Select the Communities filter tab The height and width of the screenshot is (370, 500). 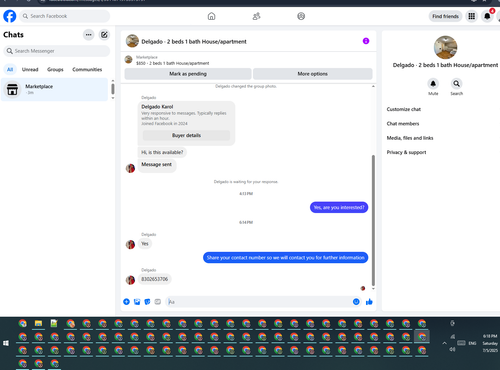tap(87, 69)
